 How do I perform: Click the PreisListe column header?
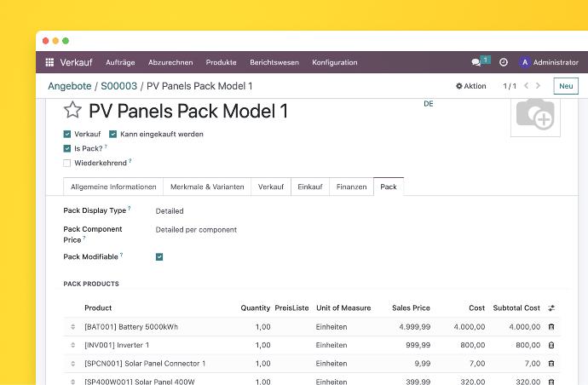pos(291,307)
